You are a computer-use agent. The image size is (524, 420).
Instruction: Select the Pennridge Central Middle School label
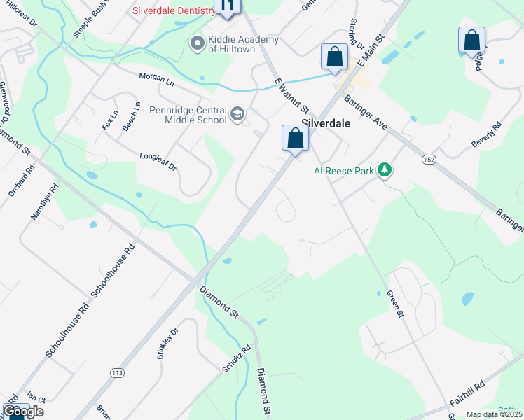tap(188, 115)
